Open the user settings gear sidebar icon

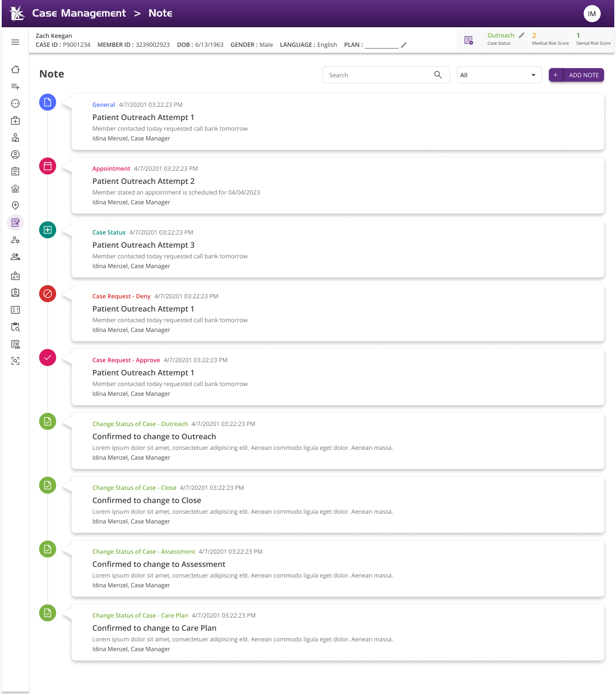pyautogui.click(x=15, y=240)
